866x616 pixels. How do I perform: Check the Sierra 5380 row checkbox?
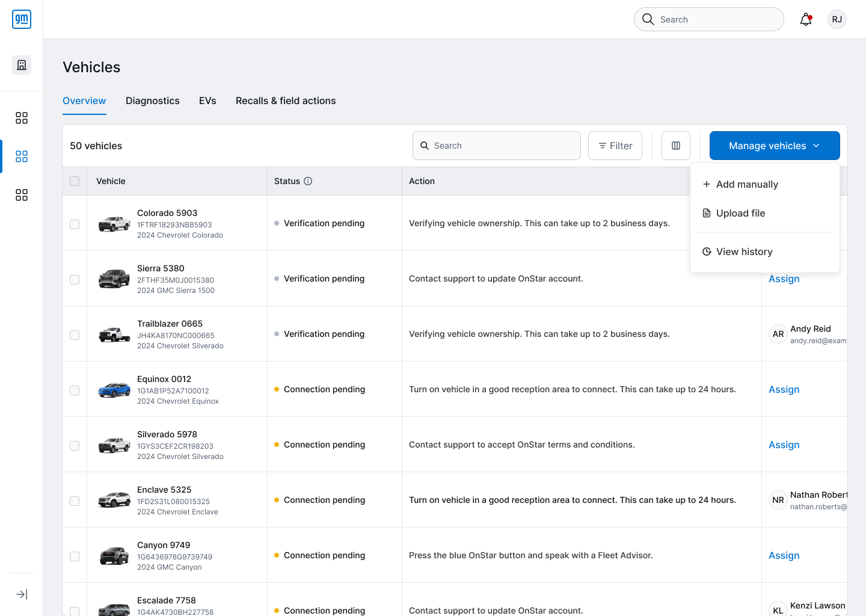tap(75, 280)
